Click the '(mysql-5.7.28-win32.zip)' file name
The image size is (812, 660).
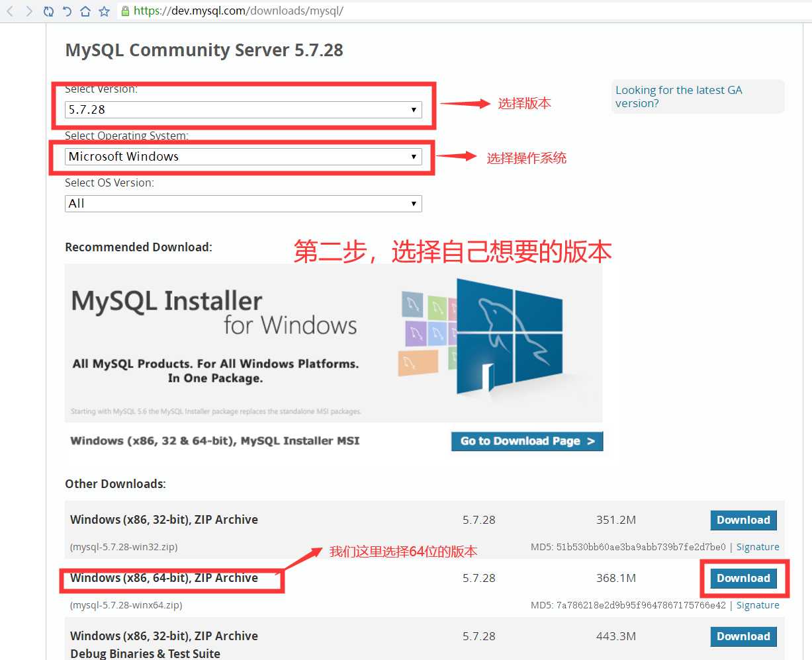124,547
